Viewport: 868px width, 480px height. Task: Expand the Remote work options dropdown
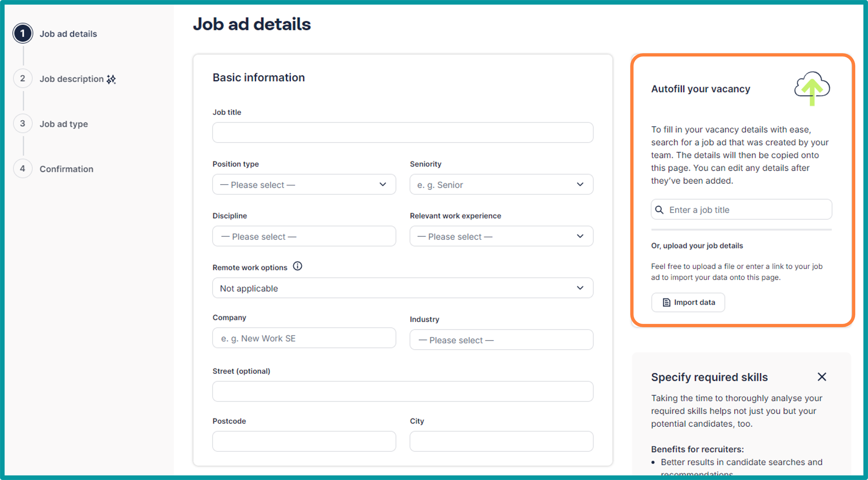(402, 288)
